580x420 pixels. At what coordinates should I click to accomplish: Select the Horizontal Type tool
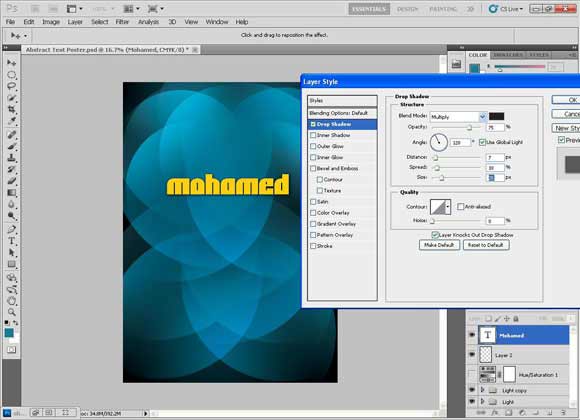coord(11,241)
